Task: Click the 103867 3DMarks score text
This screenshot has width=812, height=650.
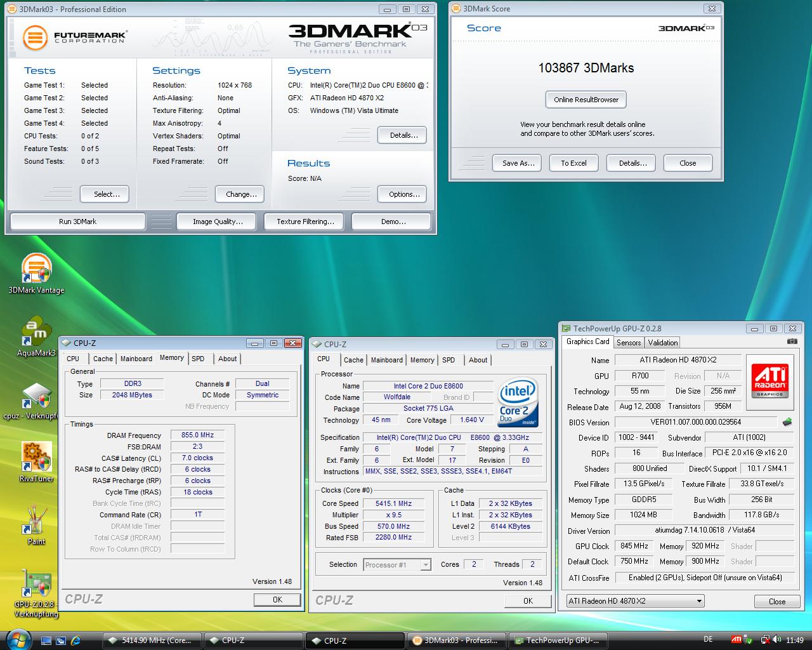Action: (x=586, y=68)
